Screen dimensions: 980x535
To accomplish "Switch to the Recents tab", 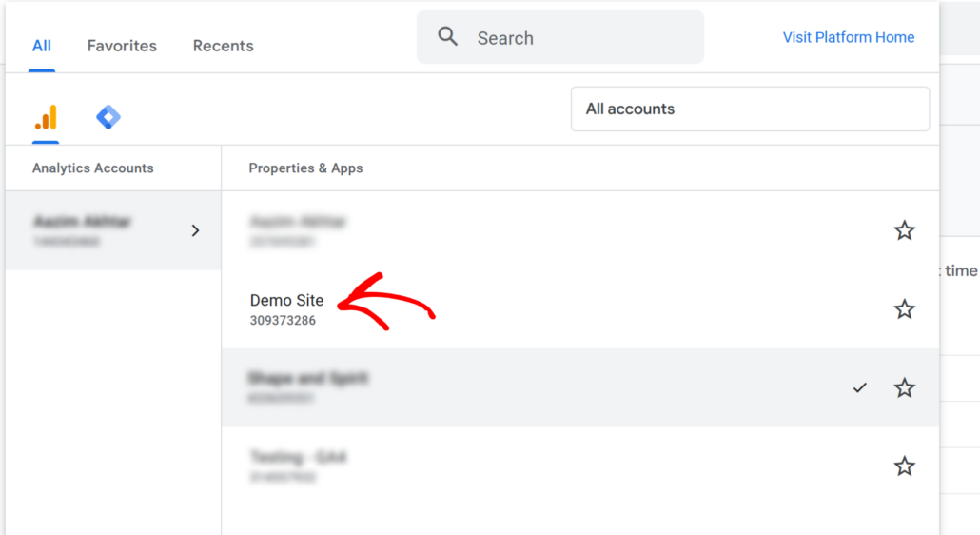I will (224, 46).
